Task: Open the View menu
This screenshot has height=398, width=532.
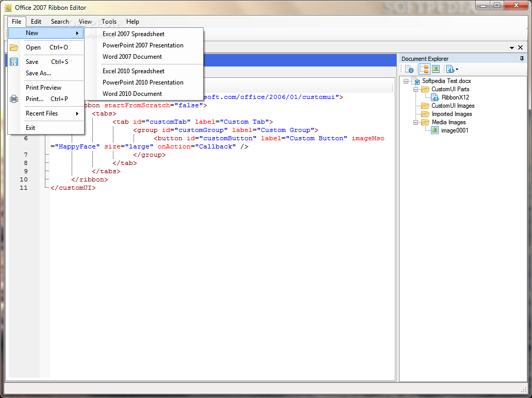Action: [85, 21]
